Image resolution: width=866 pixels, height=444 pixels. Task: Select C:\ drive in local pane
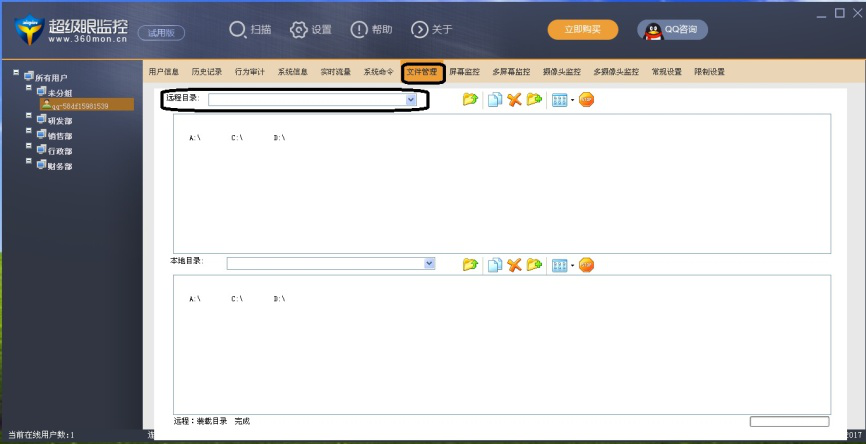pos(237,299)
